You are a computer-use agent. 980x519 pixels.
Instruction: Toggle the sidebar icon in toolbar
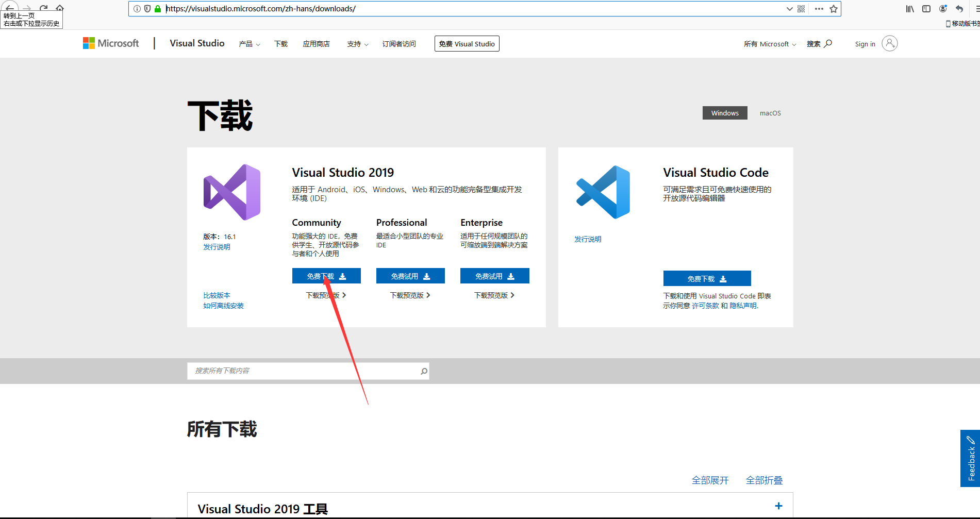[926, 9]
